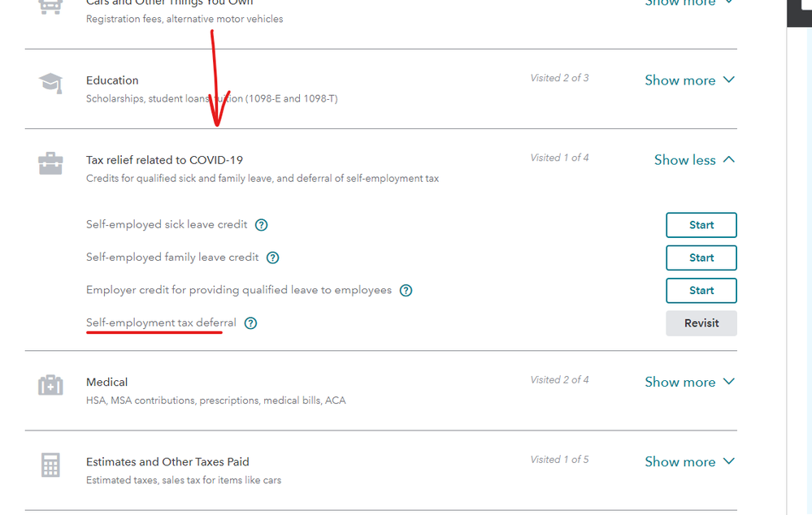Open help for Self-employed family leave credit
Screen dimensions: 812x515
(273, 257)
